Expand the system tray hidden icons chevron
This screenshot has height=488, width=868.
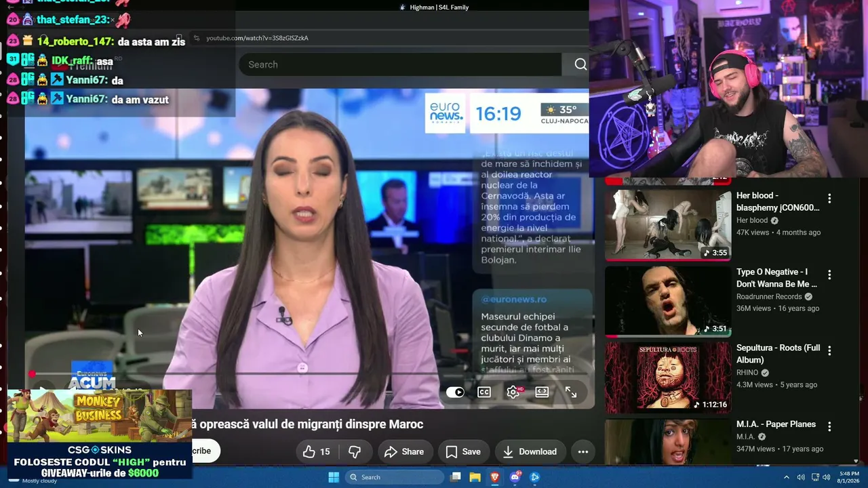787,477
